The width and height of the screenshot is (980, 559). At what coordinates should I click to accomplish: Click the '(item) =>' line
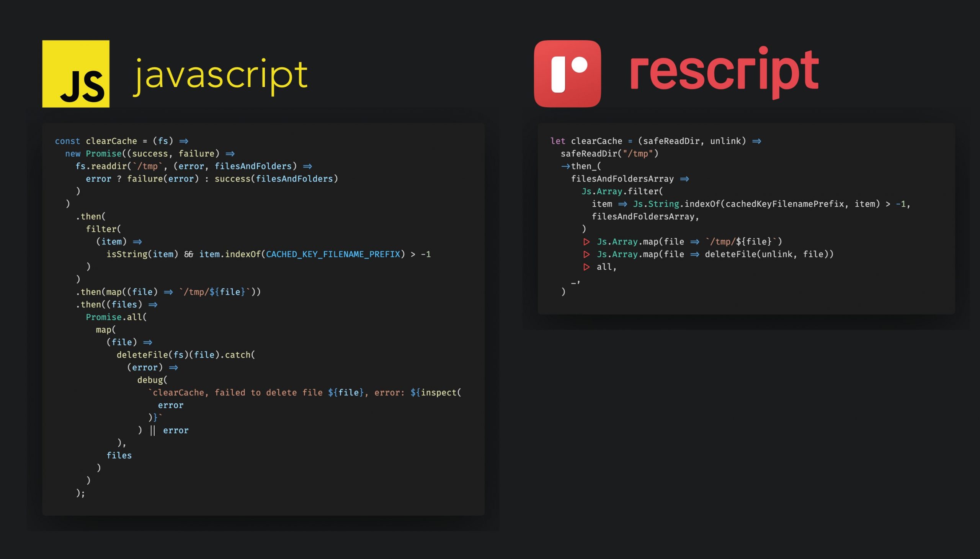point(119,241)
